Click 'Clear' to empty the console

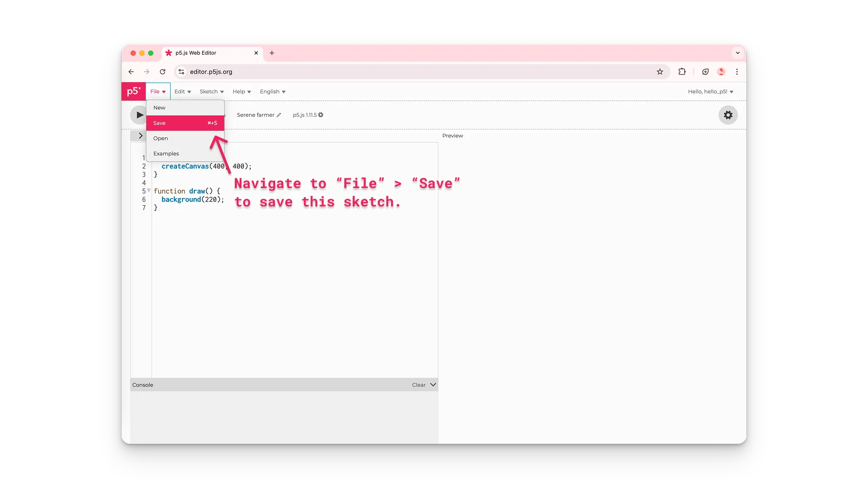tap(418, 384)
